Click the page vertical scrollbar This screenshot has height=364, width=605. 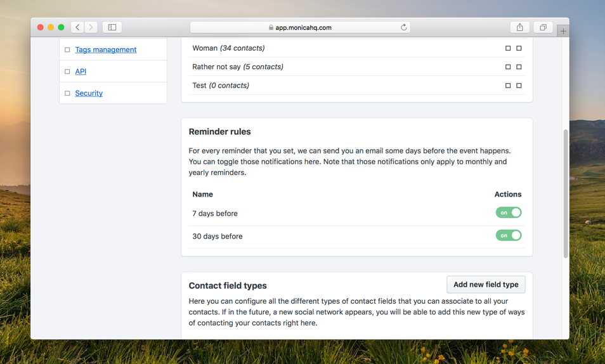pyautogui.click(x=566, y=193)
